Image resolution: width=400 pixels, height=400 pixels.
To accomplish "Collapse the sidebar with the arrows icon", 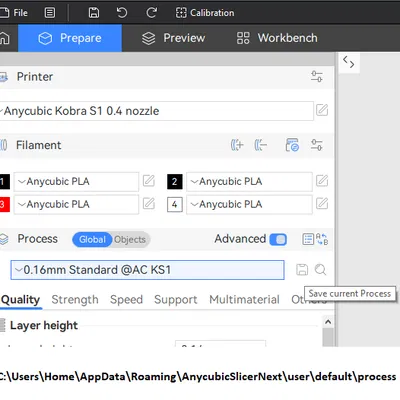I will click(x=349, y=62).
